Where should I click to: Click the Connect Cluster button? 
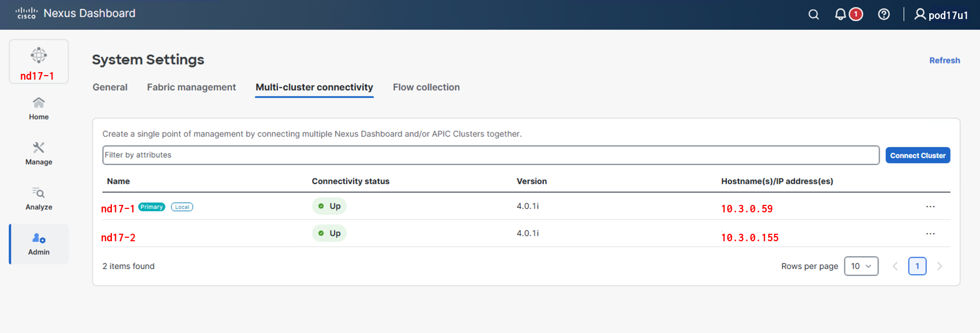tap(917, 155)
